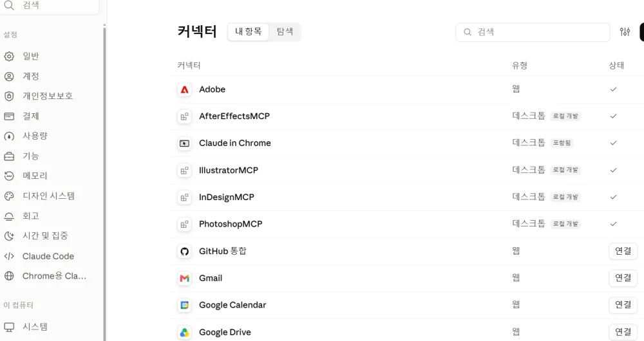Connect the GitHub 통합 connector via 연결

[x=623, y=251]
